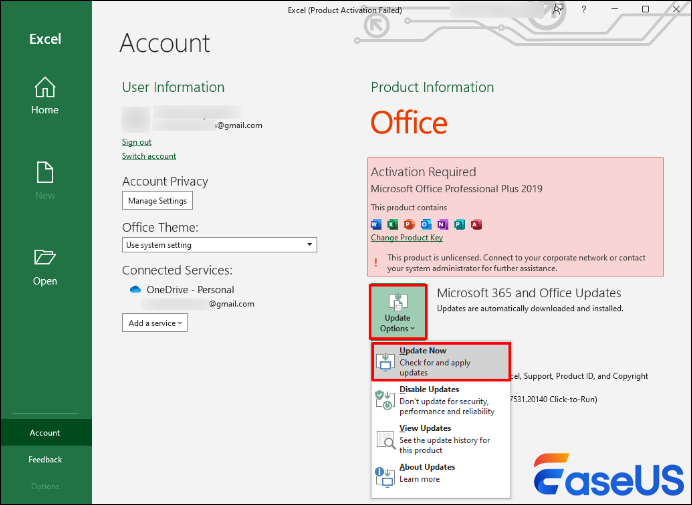Viewport: 692px width, 505px height.
Task: Choose Disable Updates from the updates menu
Action: pos(441,400)
